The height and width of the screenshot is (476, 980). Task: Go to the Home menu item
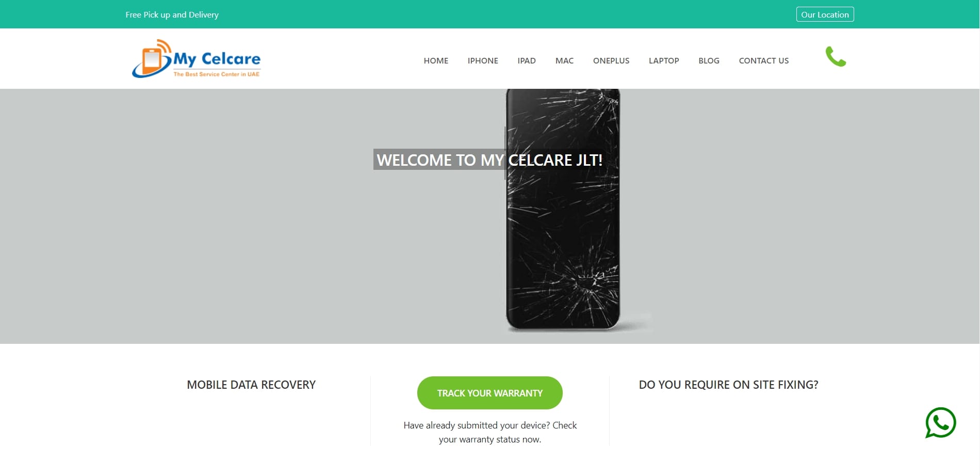436,60
